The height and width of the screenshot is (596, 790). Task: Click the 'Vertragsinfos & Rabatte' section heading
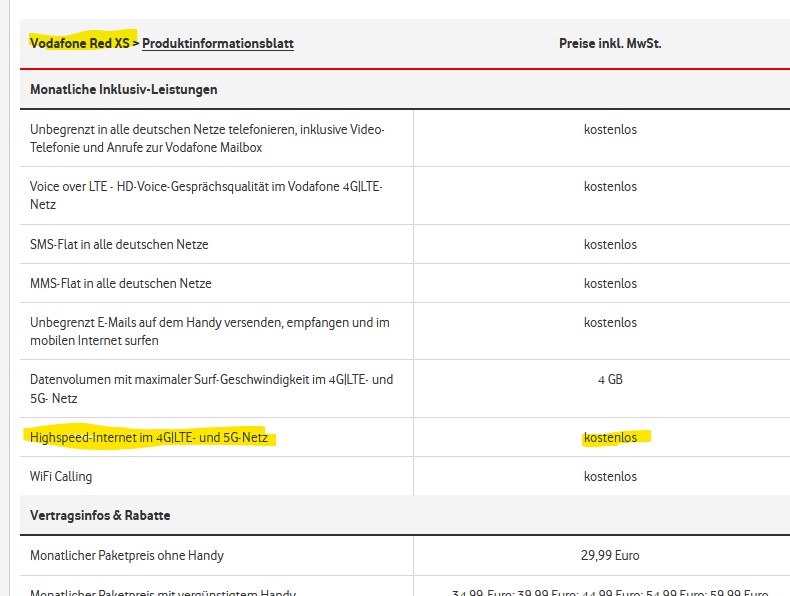tap(100, 515)
